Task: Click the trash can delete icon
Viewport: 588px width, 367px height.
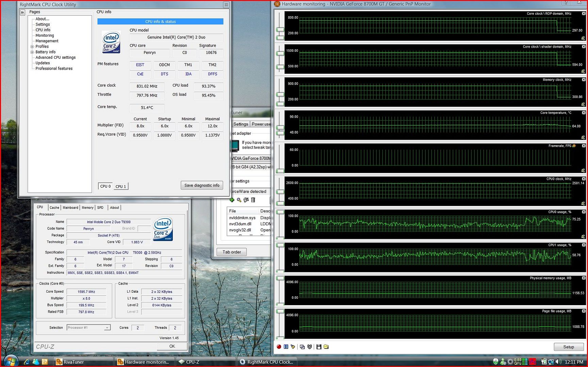Action: click(x=253, y=200)
